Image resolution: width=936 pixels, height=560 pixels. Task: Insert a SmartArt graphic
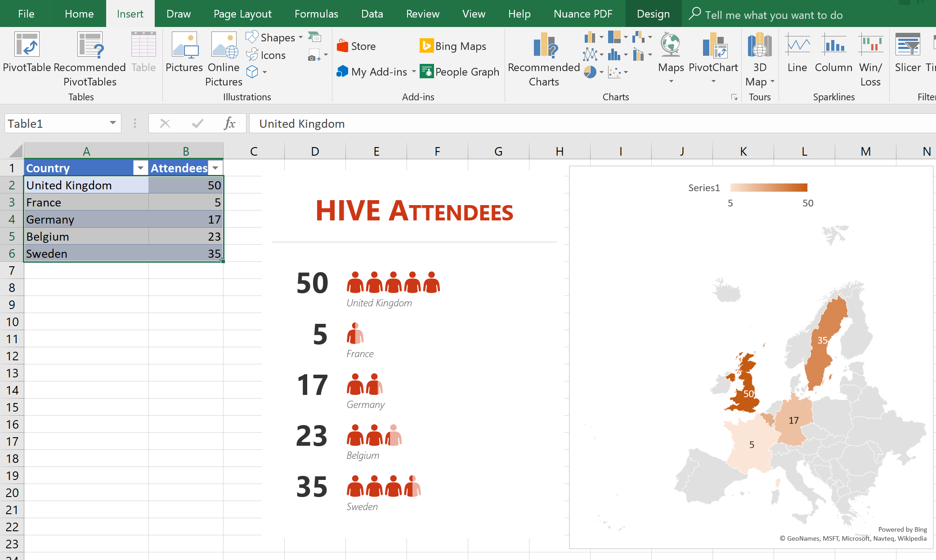tap(314, 37)
